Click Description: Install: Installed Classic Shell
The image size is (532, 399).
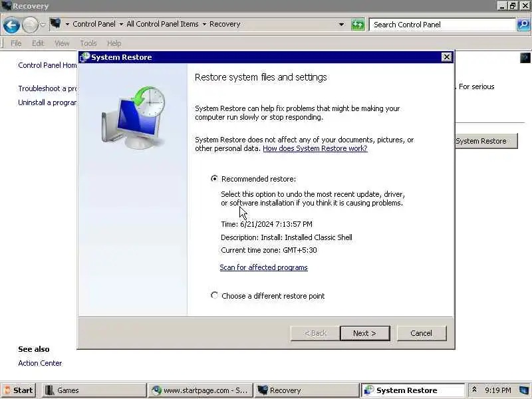click(x=287, y=237)
